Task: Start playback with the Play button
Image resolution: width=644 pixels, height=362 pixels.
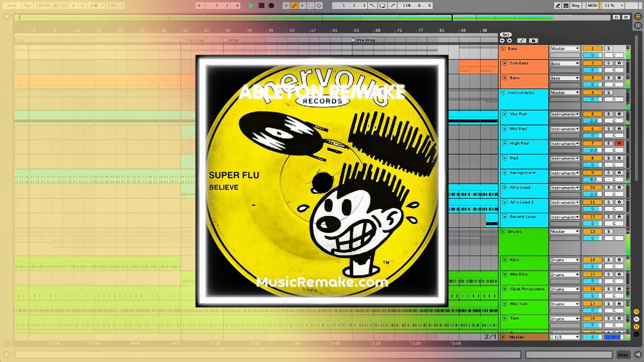Action: [x=251, y=5]
